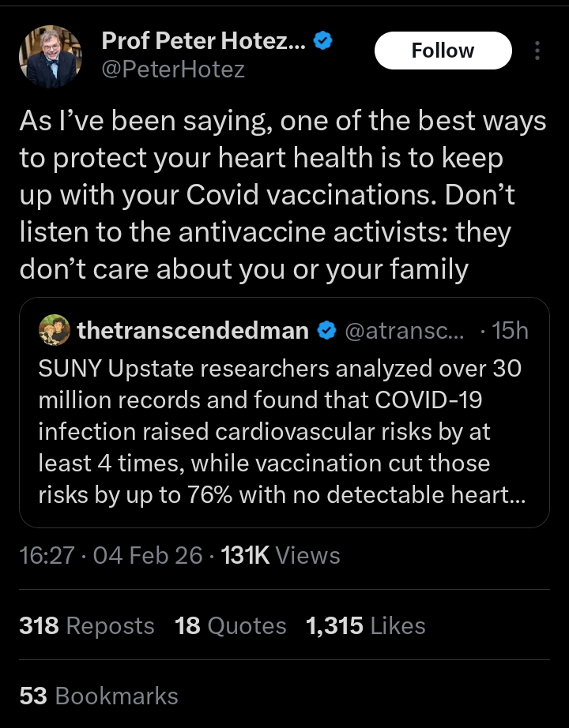The width and height of the screenshot is (569, 728).
Task: Open the thetranscendedman username in the quoted post
Action: point(193,331)
